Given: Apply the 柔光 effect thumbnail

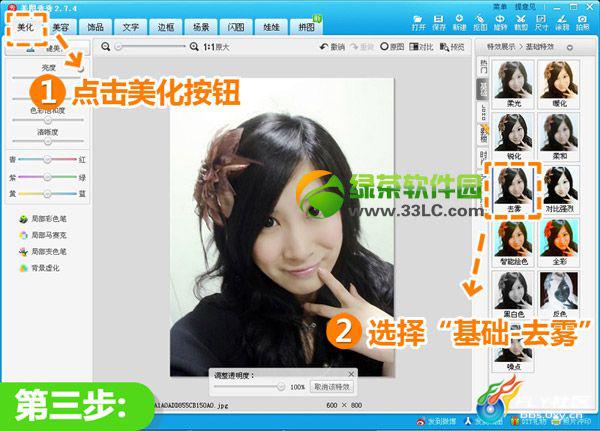Looking at the screenshot, I should coord(513,84).
